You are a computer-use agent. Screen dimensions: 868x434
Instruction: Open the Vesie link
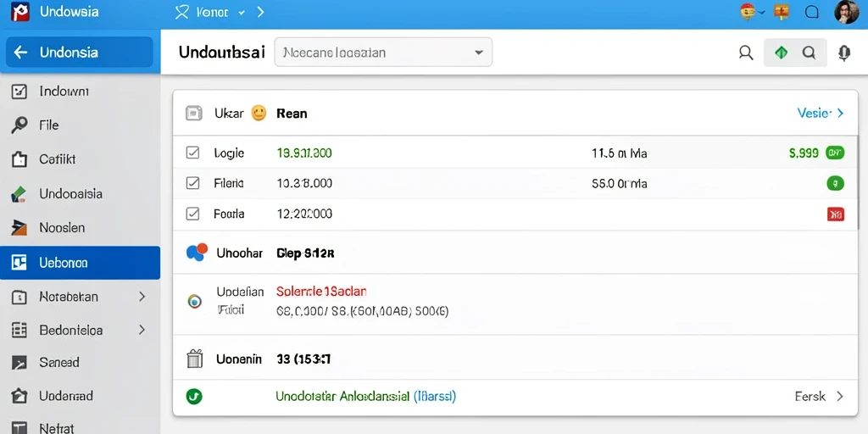pos(815,113)
